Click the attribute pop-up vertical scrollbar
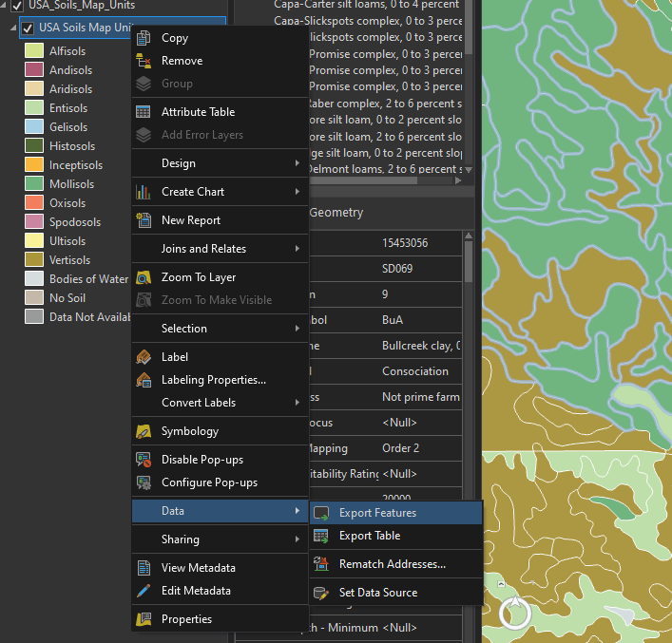 point(468,261)
